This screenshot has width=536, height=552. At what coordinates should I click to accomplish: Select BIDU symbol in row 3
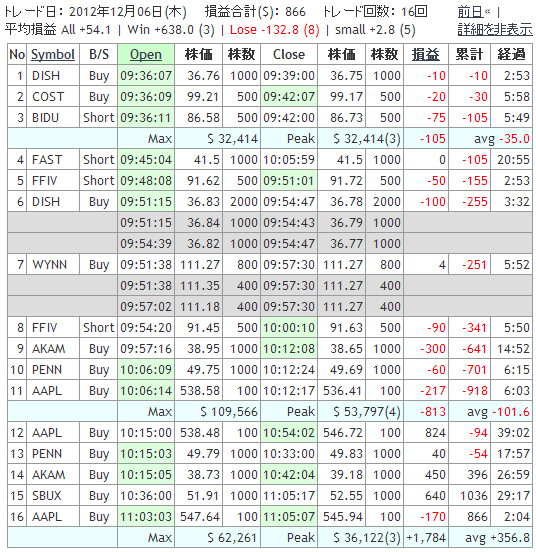pyautogui.click(x=45, y=118)
